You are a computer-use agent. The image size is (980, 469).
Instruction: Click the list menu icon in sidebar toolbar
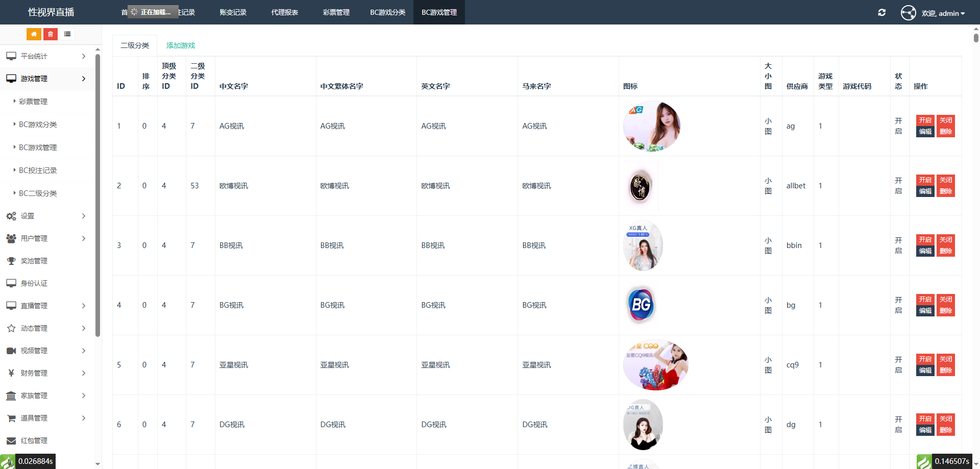[67, 34]
